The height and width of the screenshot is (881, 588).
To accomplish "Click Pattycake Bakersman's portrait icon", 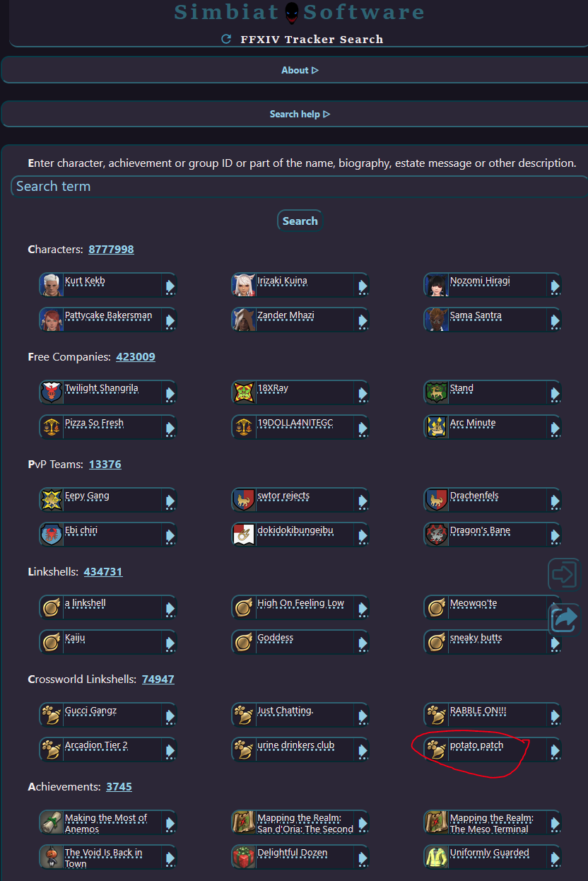I will click(52, 320).
